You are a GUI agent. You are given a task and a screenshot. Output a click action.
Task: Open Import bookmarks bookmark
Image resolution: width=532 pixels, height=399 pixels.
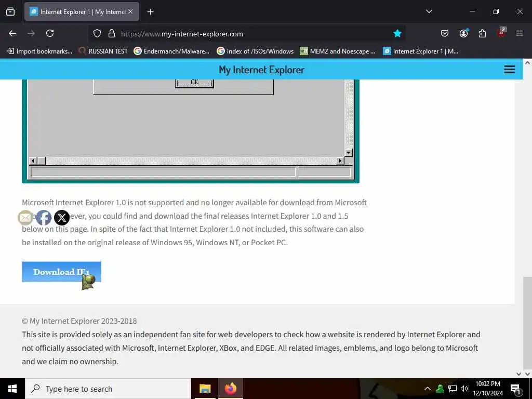[x=39, y=51]
